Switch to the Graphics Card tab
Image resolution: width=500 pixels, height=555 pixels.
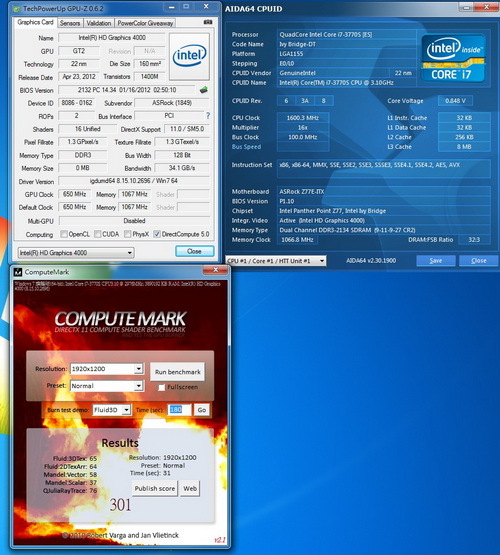pos(35,22)
